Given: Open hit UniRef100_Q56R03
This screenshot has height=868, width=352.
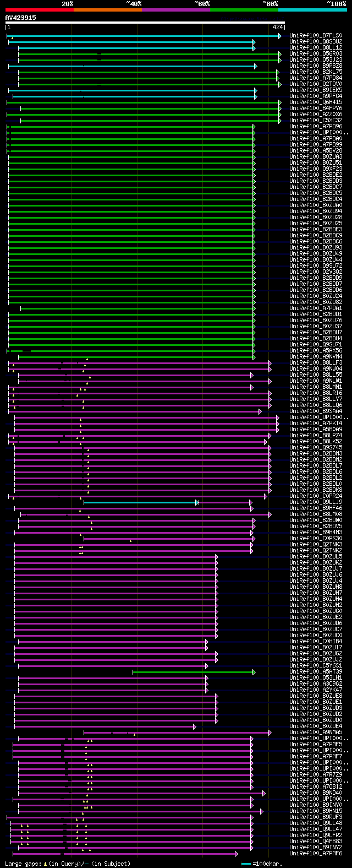Looking at the screenshot, I should tap(316, 54).
